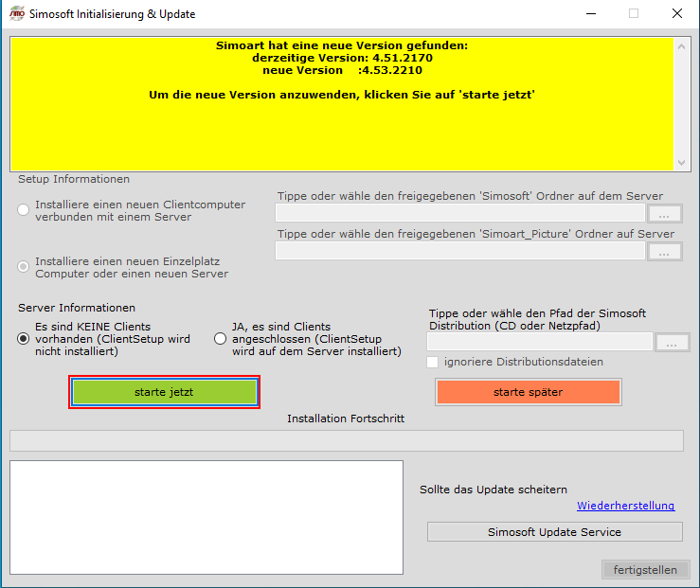700x588 pixels.
Task: Open the Simosoft Update Service
Action: pos(554,532)
